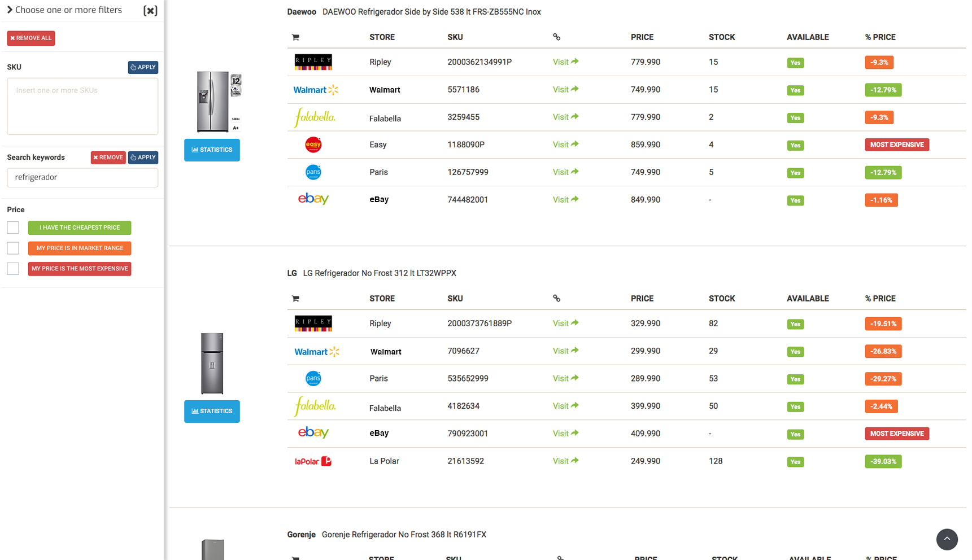Tick 'My price is the most expensive' checkbox
This screenshot has width=972, height=560.
[x=13, y=269]
